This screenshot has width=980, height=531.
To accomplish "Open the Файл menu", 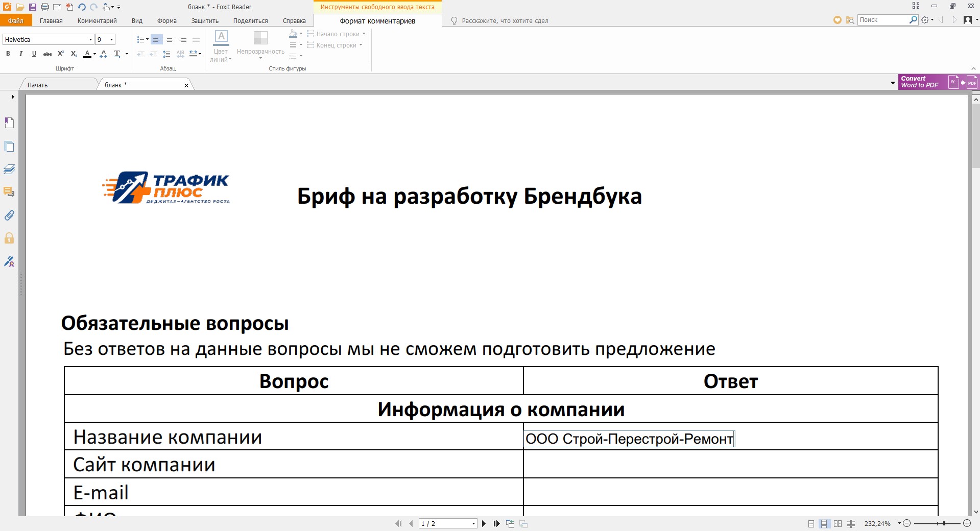I will (x=16, y=21).
